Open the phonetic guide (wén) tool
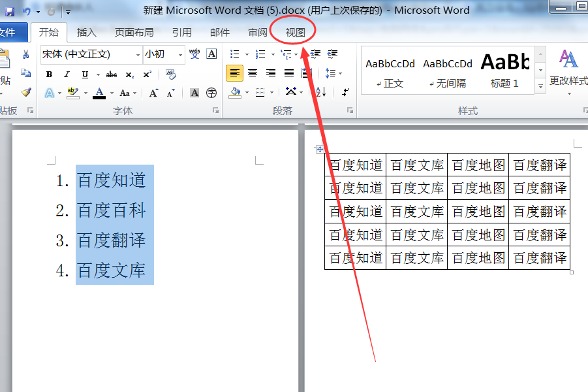Image resolution: width=588 pixels, height=392 pixels. coord(194,54)
